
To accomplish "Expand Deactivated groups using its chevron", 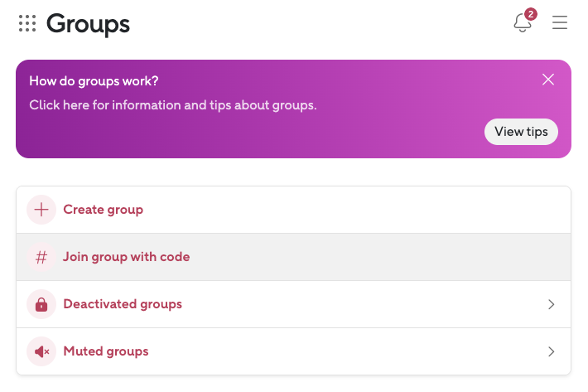I will [552, 304].
